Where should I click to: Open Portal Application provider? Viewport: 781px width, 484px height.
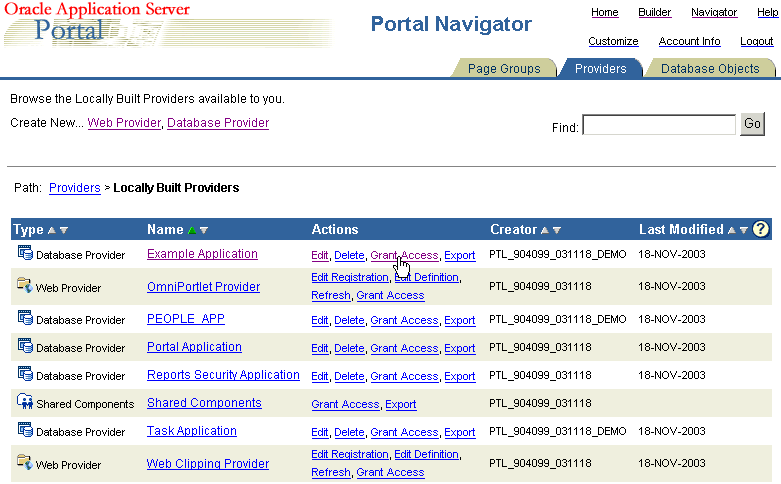click(194, 347)
